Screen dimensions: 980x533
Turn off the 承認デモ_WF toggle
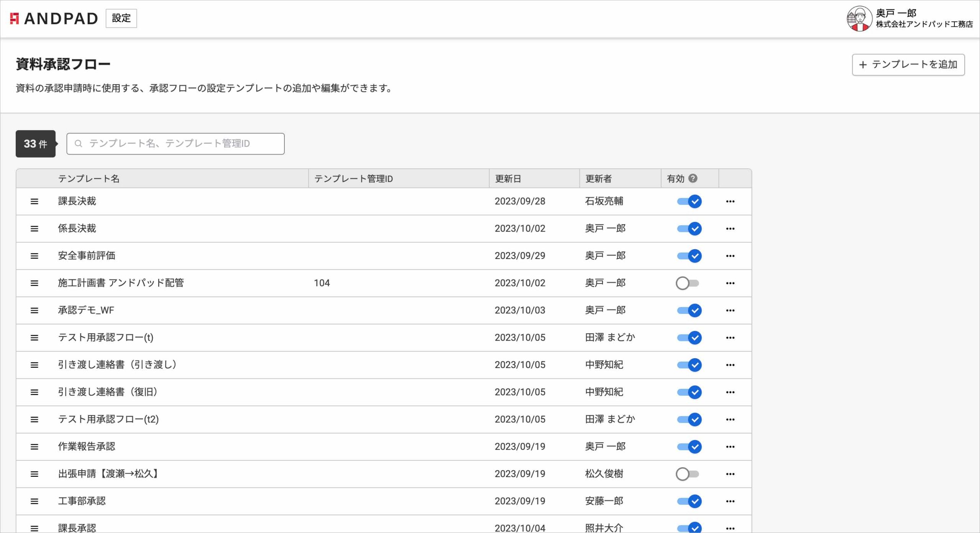(689, 310)
